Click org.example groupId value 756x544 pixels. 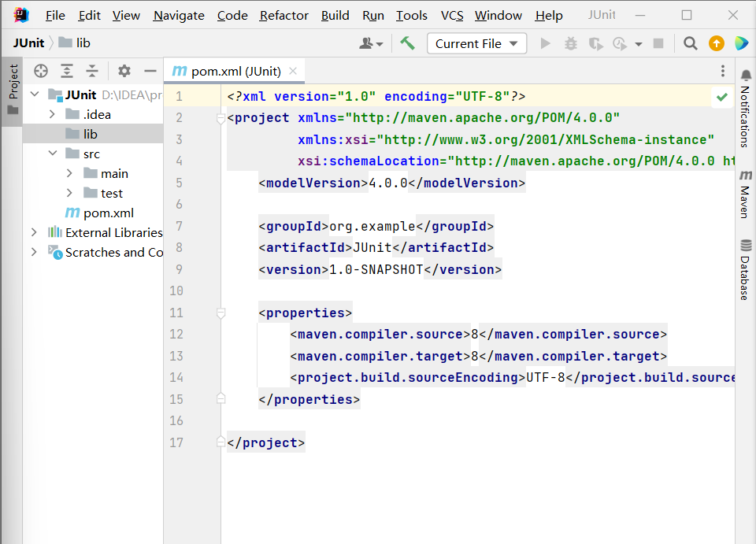[372, 226]
